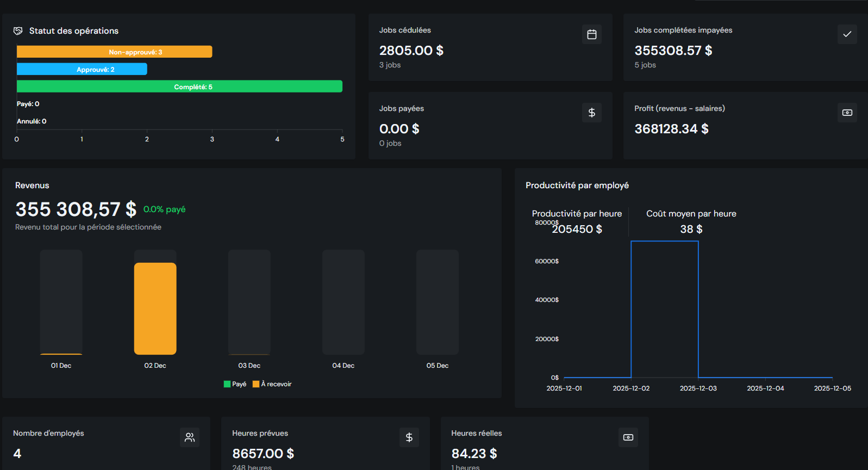
Task: Click the banknote icon in Heures réelles card
Action: [628, 437]
